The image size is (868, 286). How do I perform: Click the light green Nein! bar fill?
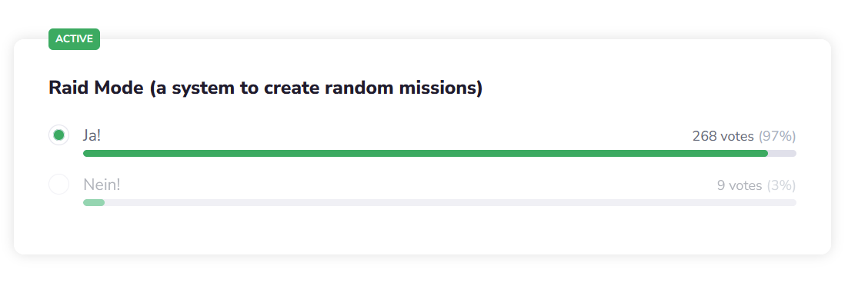(94, 202)
